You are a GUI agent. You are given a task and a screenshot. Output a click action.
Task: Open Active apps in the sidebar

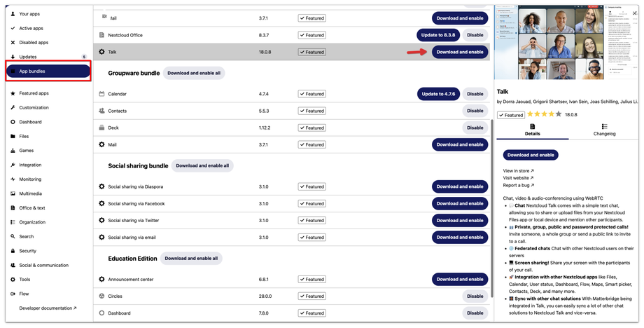pyautogui.click(x=31, y=28)
